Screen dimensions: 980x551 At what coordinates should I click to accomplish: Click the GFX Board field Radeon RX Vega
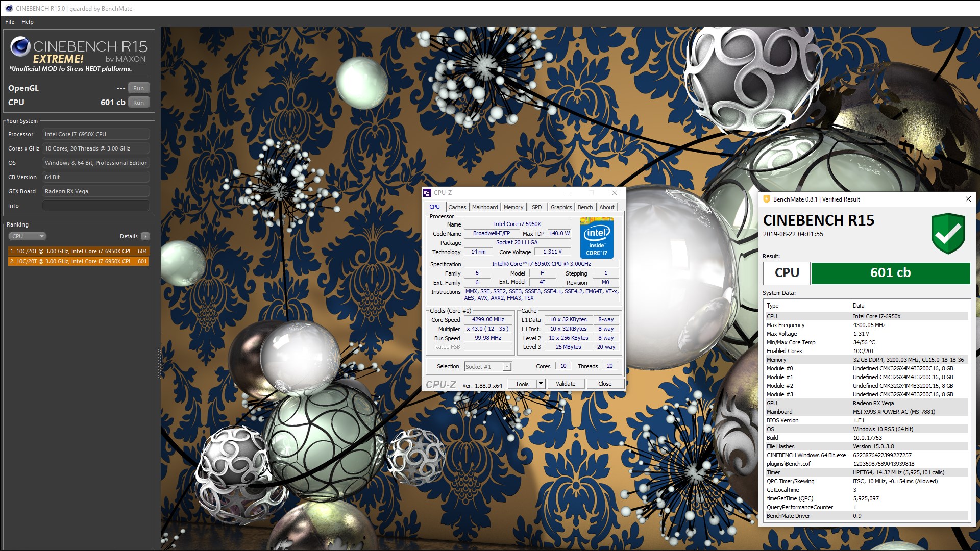pos(96,191)
